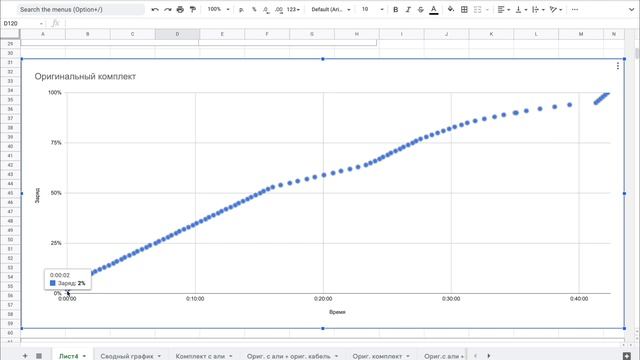Open the chart three-dot options menu

618,66
